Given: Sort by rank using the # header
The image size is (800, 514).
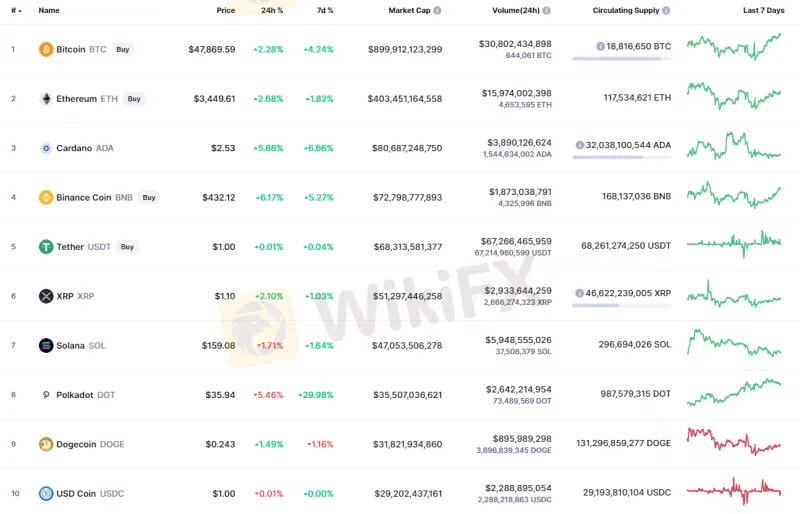Looking at the screenshot, I should [14, 10].
